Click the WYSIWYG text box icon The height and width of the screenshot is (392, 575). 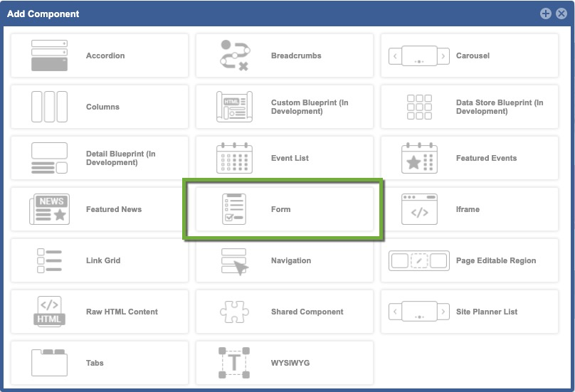(234, 363)
